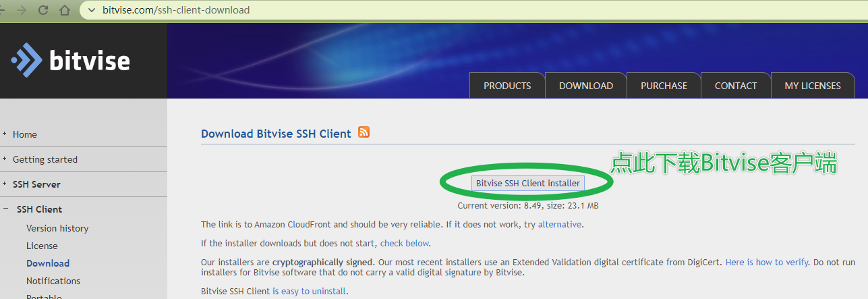Open the DOWNLOAD tab
This screenshot has width=868, height=299.
point(585,86)
